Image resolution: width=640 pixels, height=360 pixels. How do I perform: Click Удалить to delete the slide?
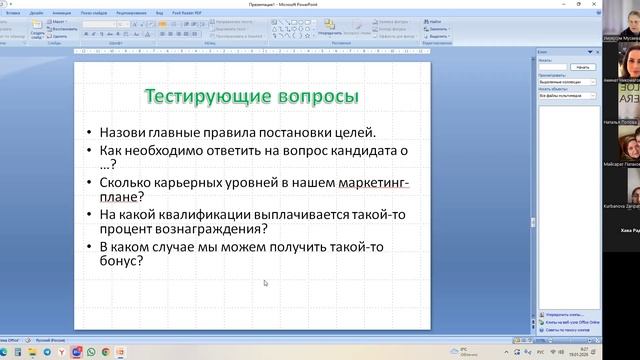57,36
